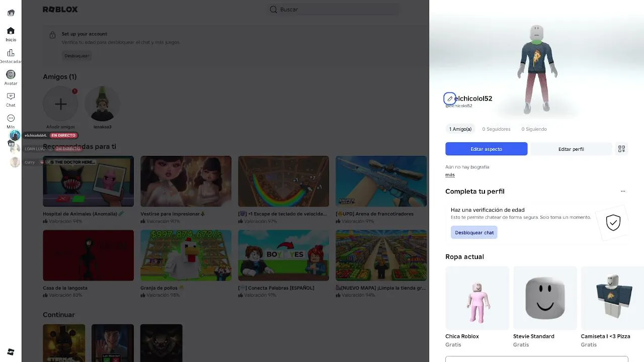Click the plus Añadir amigos circle
The height and width of the screenshot is (362, 644).
[60, 104]
